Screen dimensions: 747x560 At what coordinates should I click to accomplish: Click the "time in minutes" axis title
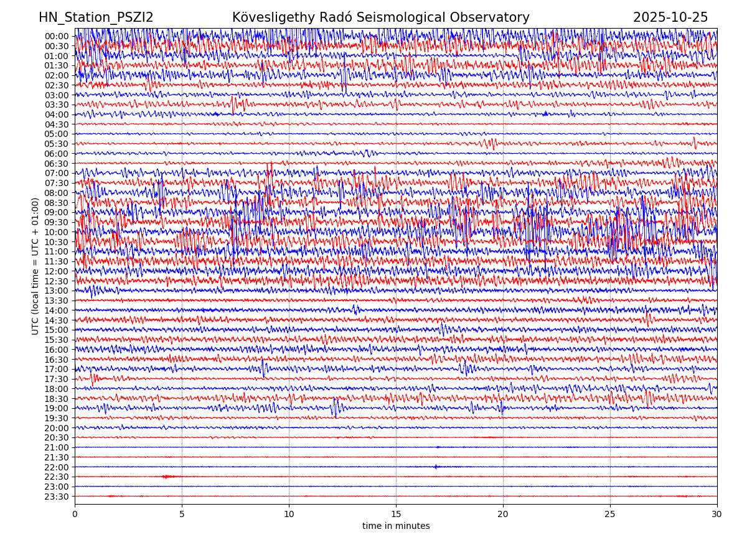(x=396, y=526)
